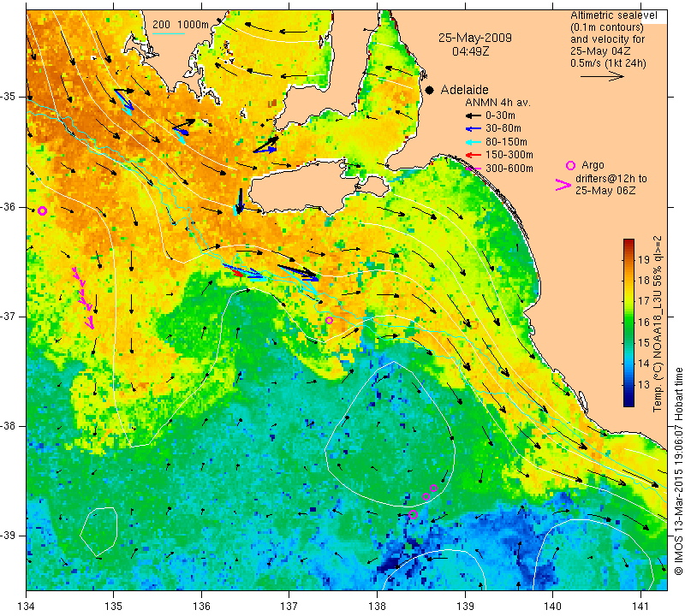The height and width of the screenshot is (616, 685).
Task: Click the cyan line under 200 1000m
Action: [x=169, y=33]
